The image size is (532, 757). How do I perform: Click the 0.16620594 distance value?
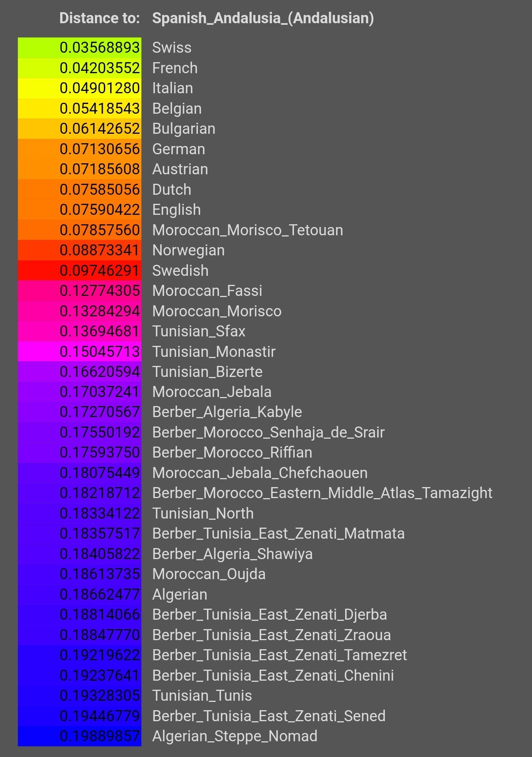(x=100, y=372)
